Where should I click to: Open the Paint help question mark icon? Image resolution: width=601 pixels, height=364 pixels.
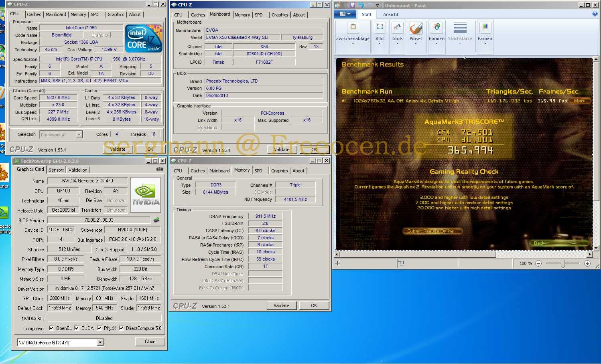(595, 14)
